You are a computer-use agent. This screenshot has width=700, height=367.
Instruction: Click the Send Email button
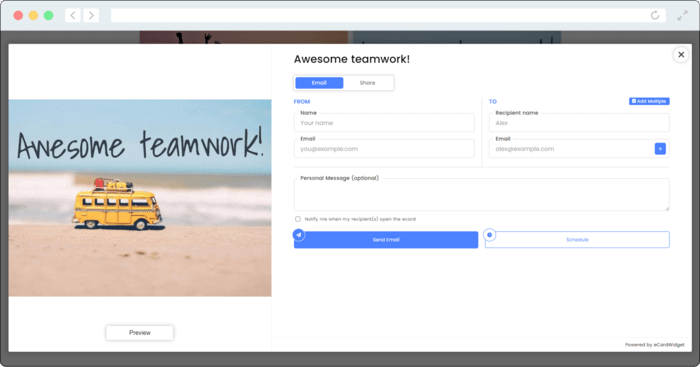[x=386, y=240]
